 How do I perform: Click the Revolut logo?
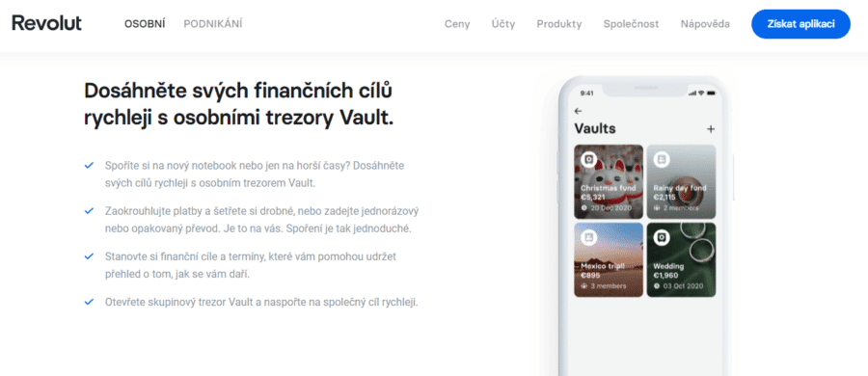46,23
